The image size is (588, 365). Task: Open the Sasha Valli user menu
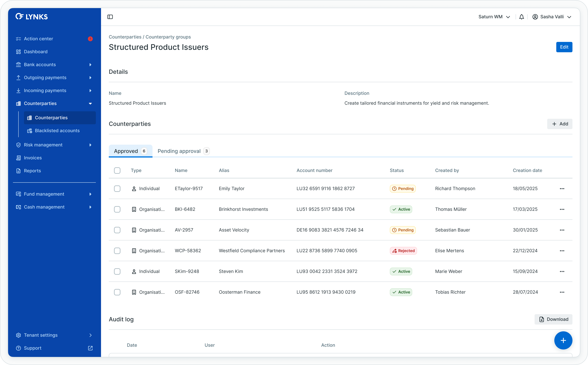click(552, 17)
